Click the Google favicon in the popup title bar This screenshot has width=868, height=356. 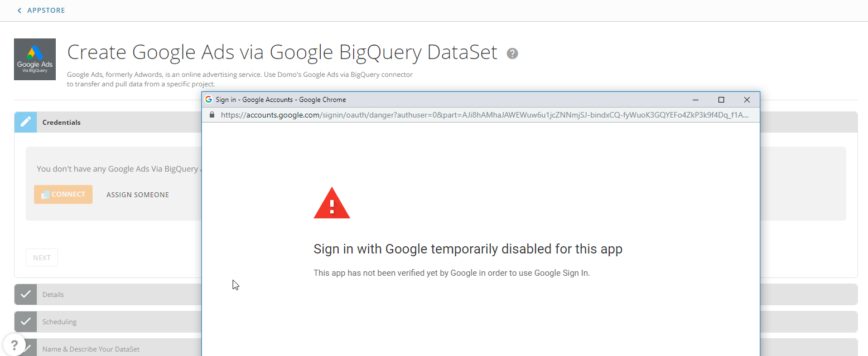(209, 100)
